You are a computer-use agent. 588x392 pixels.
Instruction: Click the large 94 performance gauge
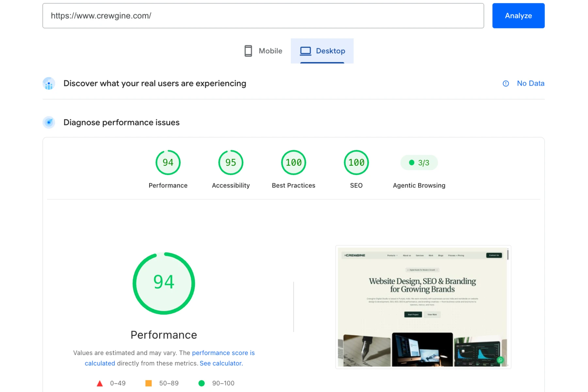(x=164, y=283)
